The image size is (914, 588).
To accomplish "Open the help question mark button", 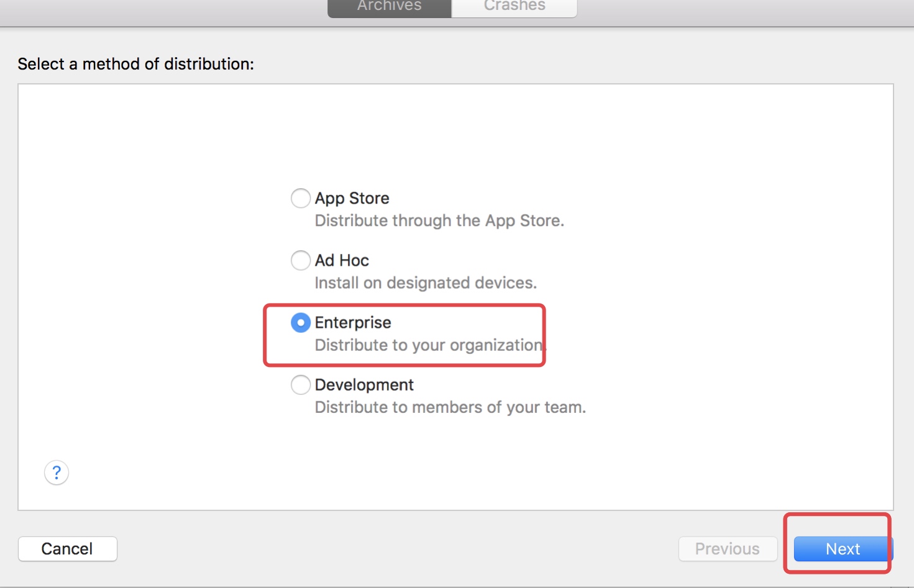I will (x=57, y=473).
